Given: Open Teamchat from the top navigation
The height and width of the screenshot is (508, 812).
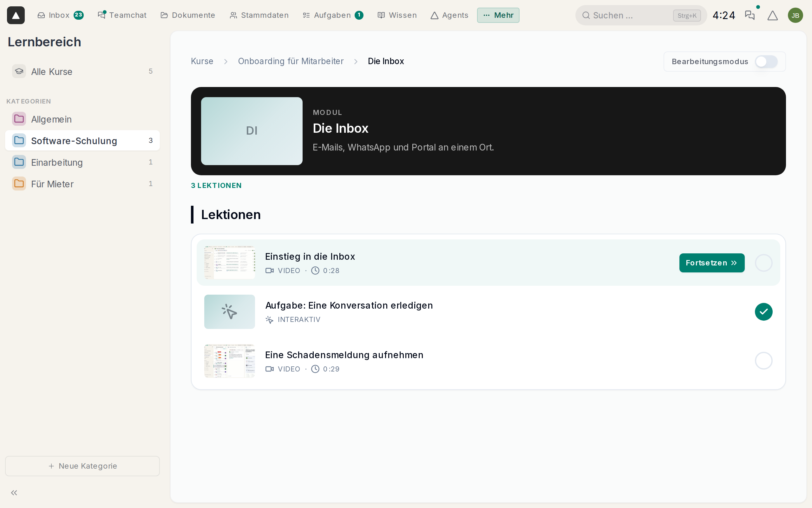Looking at the screenshot, I should [x=122, y=15].
